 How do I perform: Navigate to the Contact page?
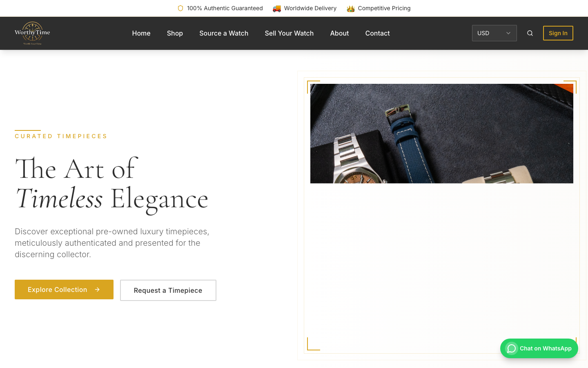[x=377, y=33]
